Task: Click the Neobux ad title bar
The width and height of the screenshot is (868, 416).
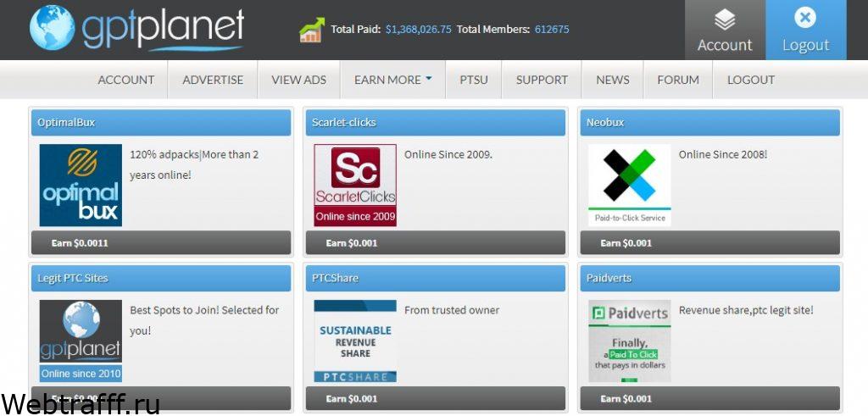Action: (x=710, y=122)
